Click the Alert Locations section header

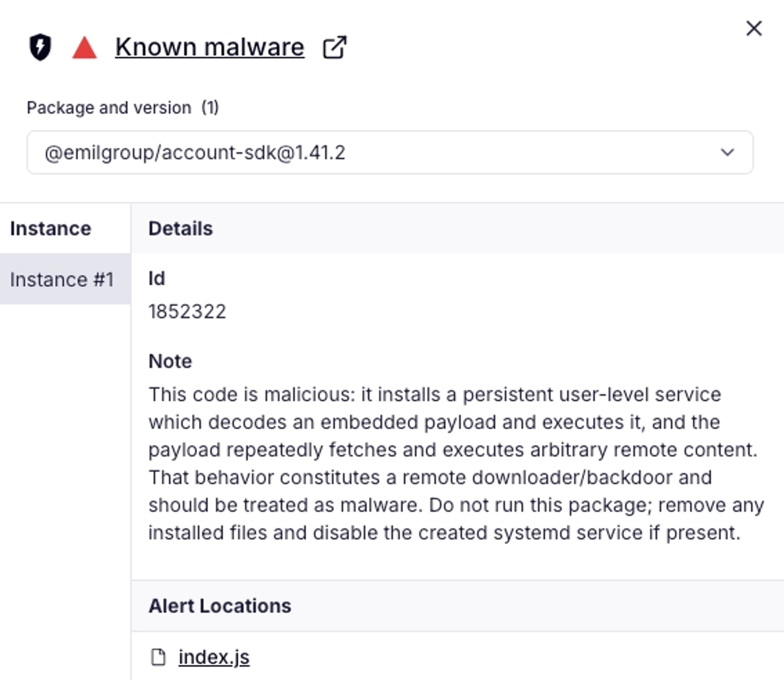pyautogui.click(x=220, y=606)
